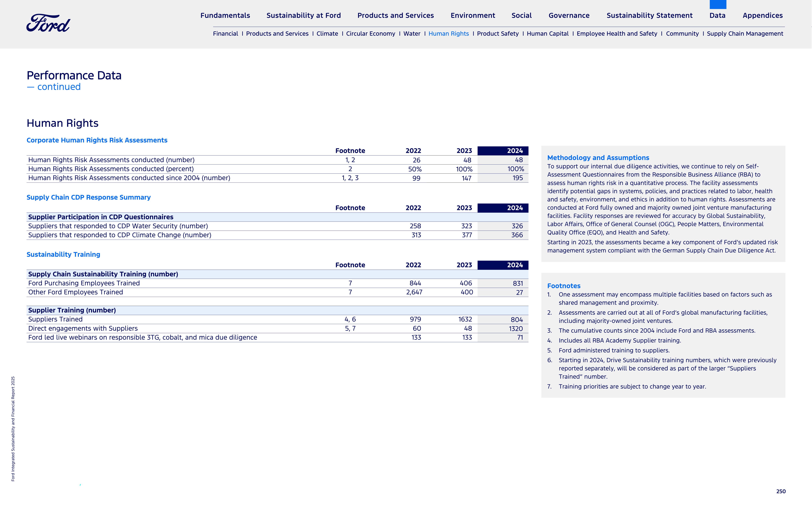Open Employee Health and Safety section

click(x=617, y=34)
